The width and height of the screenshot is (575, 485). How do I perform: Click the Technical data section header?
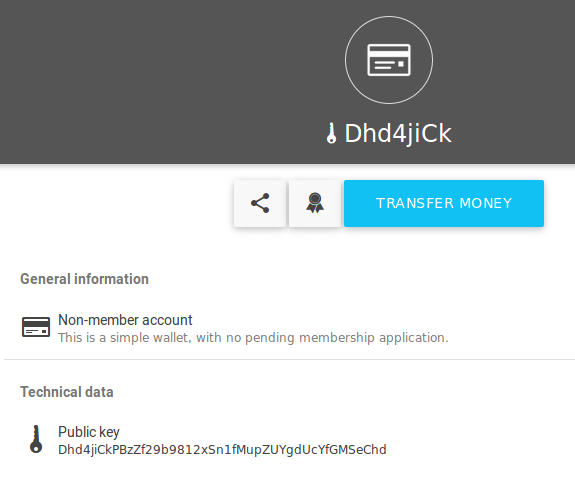coord(67,392)
